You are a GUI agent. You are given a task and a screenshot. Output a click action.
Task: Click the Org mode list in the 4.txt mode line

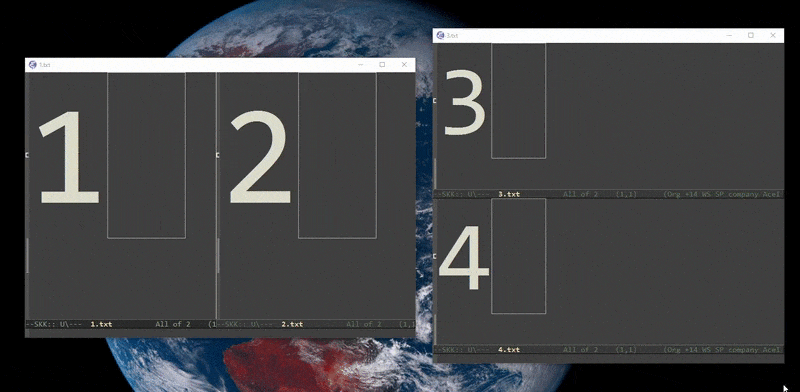point(722,350)
